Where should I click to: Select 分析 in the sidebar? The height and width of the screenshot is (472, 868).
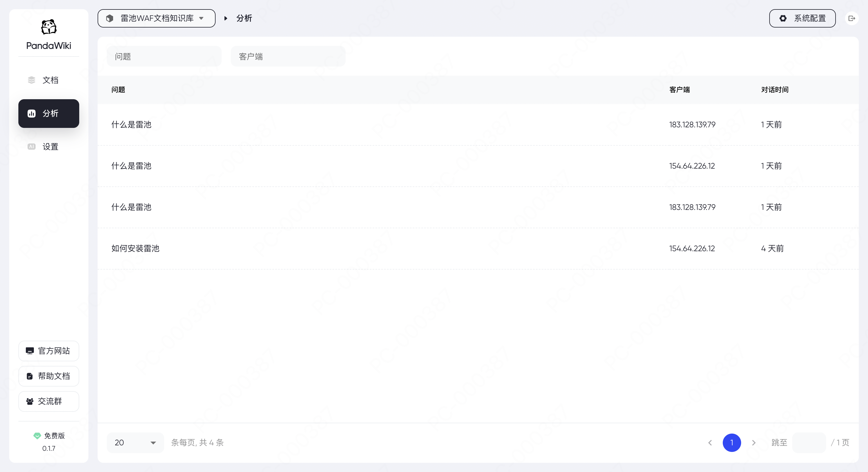pos(49,114)
